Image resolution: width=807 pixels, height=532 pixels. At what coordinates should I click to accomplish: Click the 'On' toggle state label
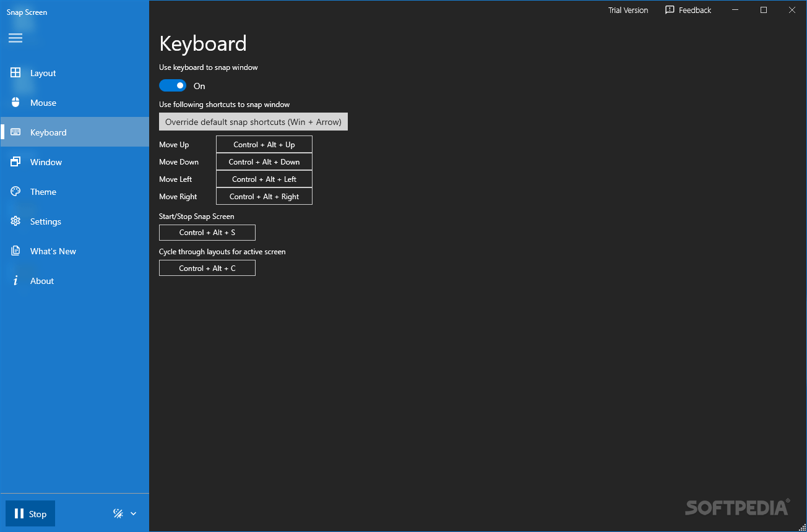tap(199, 86)
